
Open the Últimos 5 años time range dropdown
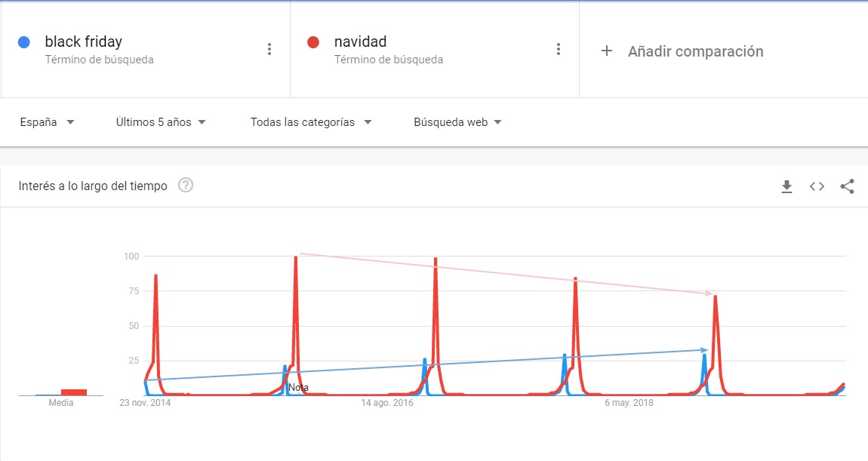tap(161, 122)
